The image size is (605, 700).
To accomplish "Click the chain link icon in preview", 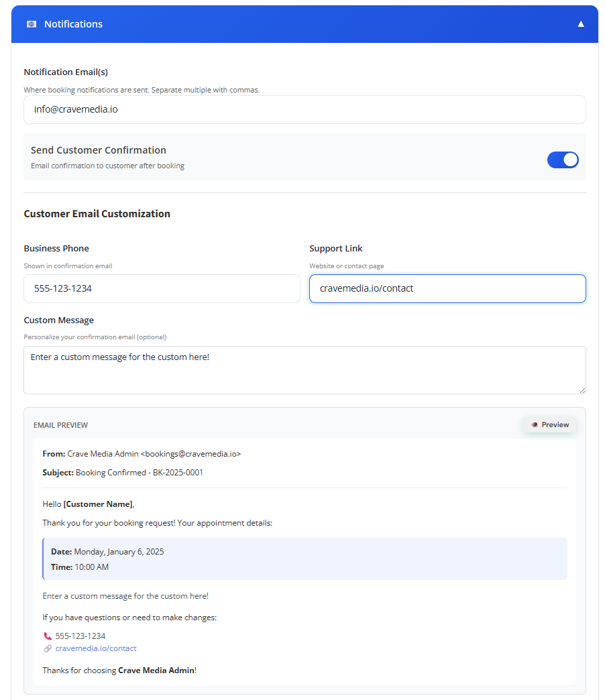I will 48,648.
